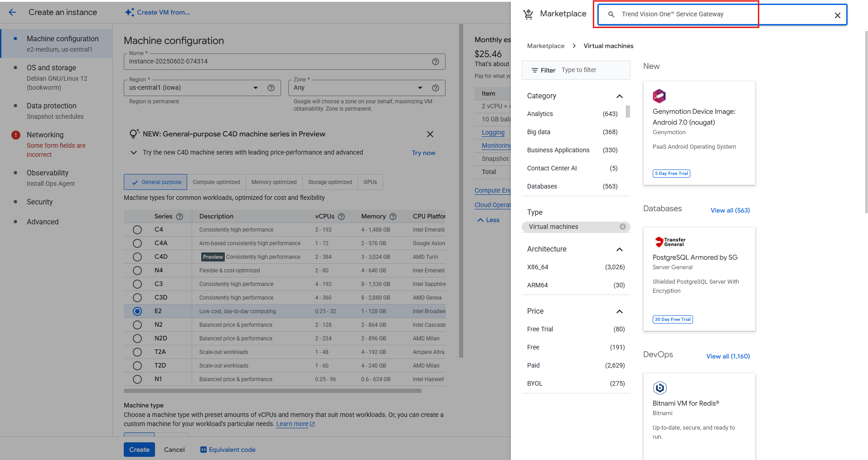Open View all (563) Databases link
868x460 pixels.
click(x=730, y=210)
